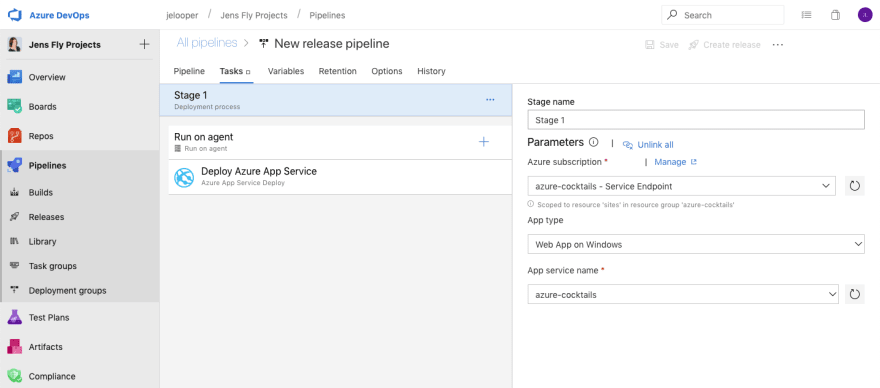Screen dimensions: 880x388
Task: Click the Pipelines rocket icon in sidebar
Action: 14,165
